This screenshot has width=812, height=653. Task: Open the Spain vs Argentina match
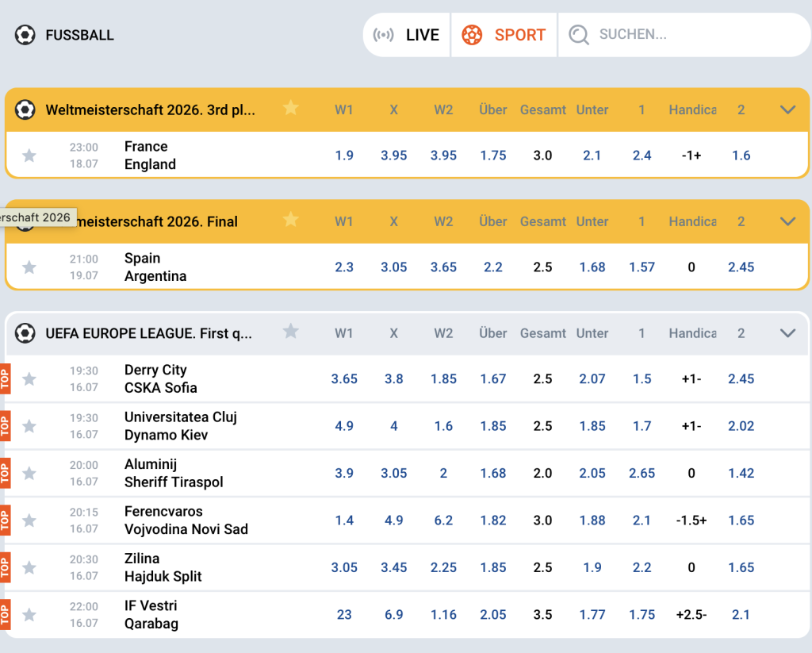(155, 267)
